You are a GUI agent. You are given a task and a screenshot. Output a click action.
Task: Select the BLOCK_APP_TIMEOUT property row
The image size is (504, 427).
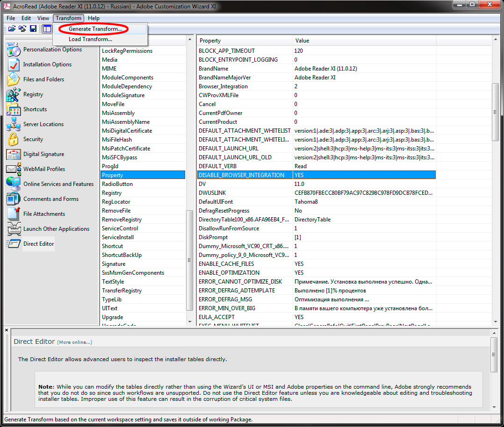pyautogui.click(x=316, y=51)
